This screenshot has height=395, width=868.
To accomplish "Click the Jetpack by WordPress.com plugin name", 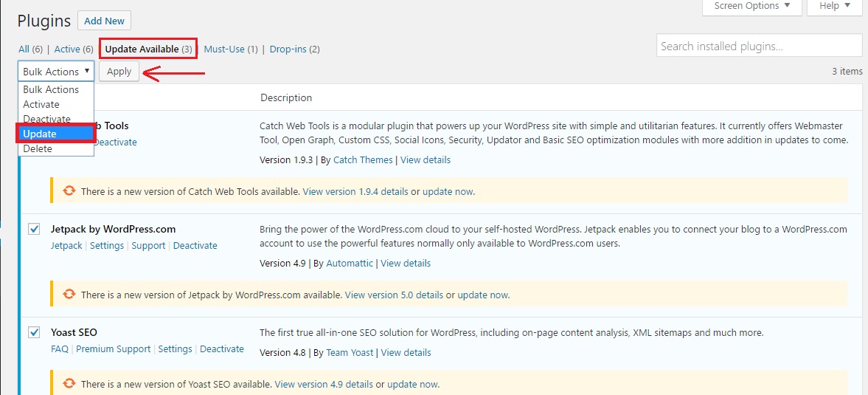I will (113, 229).
